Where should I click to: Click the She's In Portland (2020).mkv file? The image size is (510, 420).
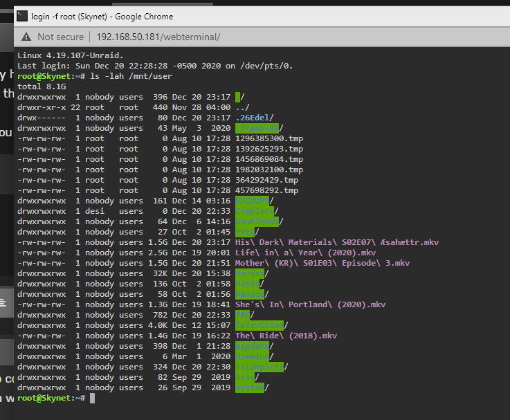point(310,305)
